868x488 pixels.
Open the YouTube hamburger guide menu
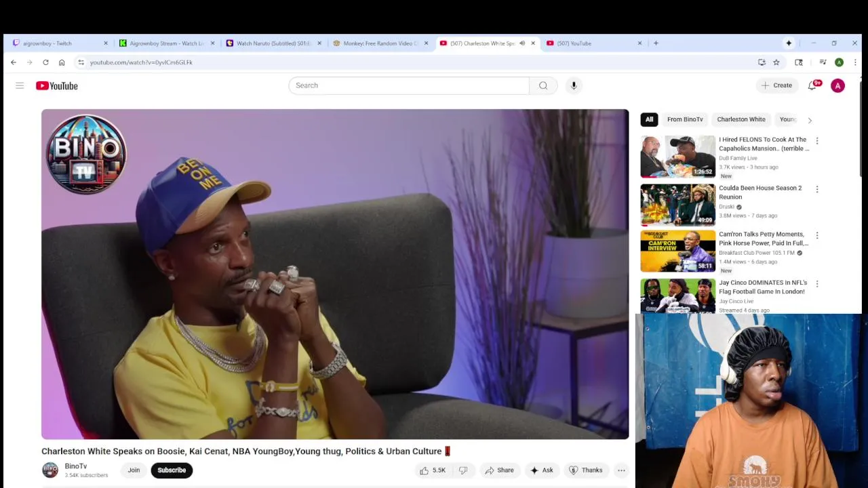tap(20, 85)
